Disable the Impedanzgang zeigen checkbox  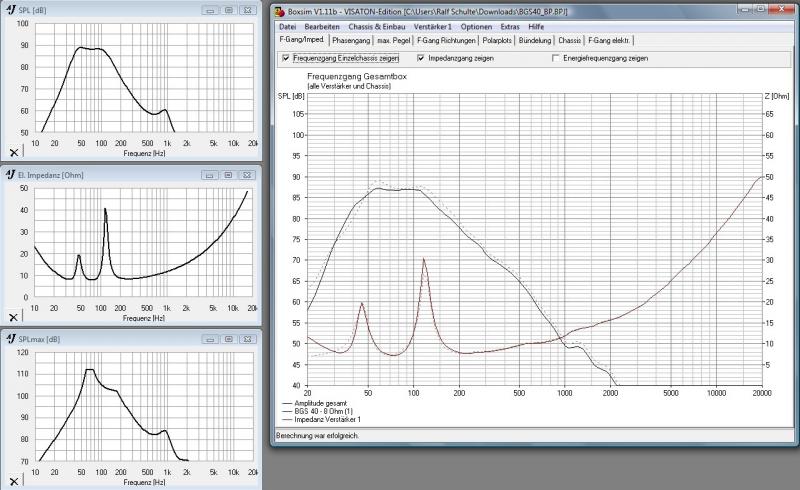click(420, 59)
